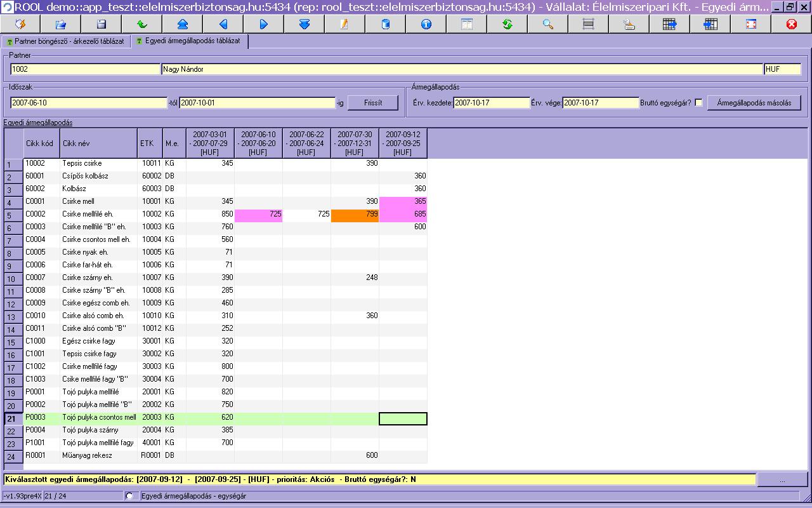This screenshot has width=812, height=508.
Task: Click the Frissít button
Action: 373,103
